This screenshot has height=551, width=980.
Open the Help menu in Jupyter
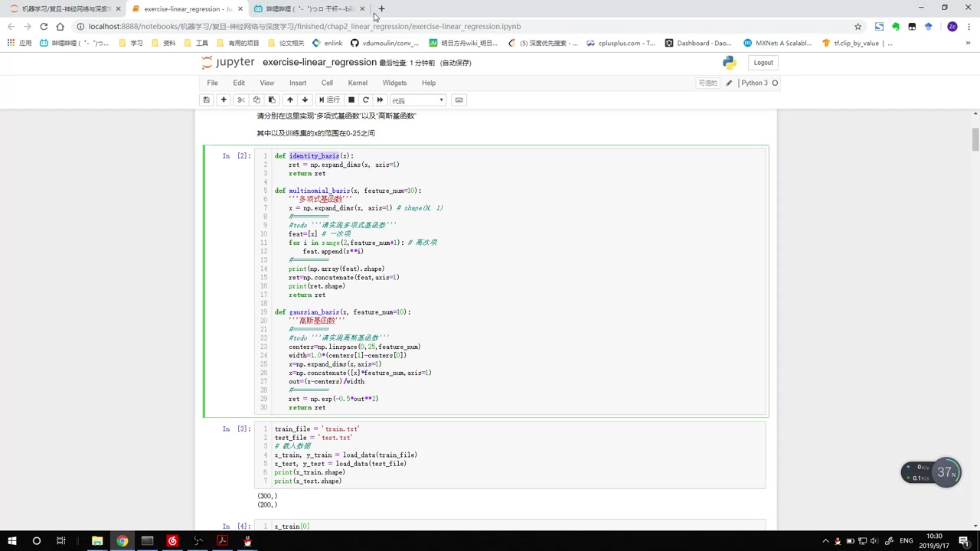[x=429, y=83]
